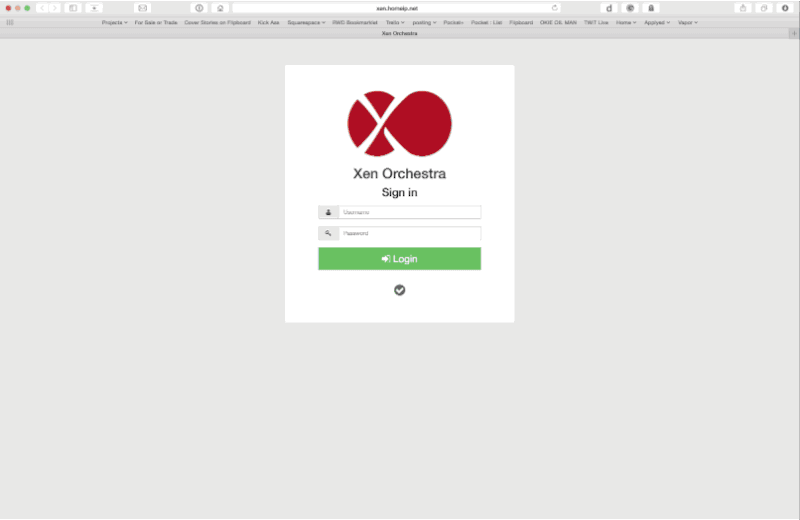
Task: Expand the Applyed bookmarks folder
Action: (x=657, y=22)
